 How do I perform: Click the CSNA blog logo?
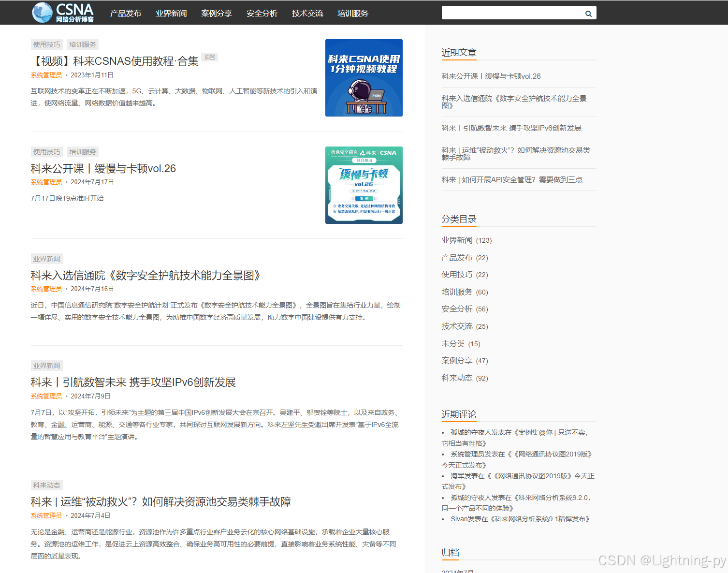[x=63, y=13]
